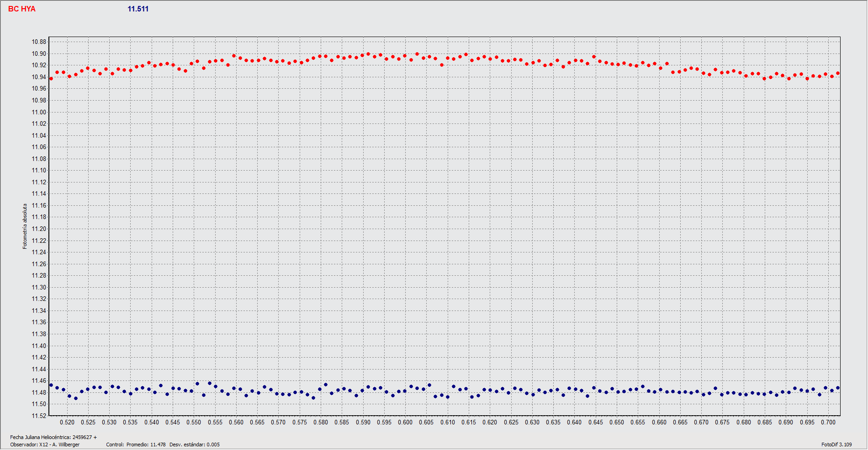Select the rightmost blue data point
This screenshot has height=450, width=868.
pyautogui.click(x=838, y=388)
